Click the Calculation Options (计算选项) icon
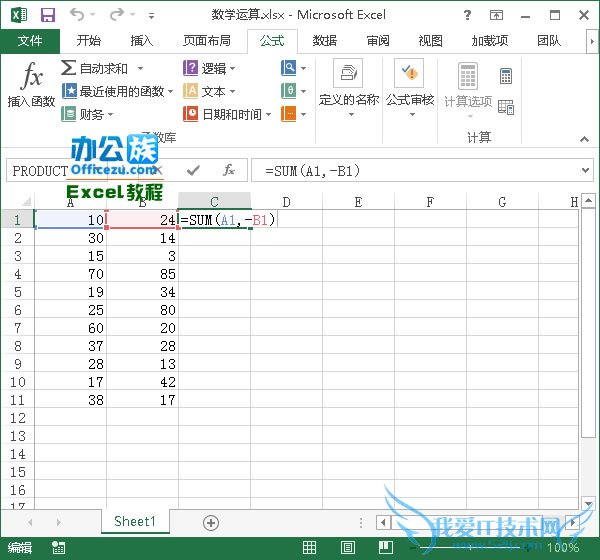 click(468, 76)
